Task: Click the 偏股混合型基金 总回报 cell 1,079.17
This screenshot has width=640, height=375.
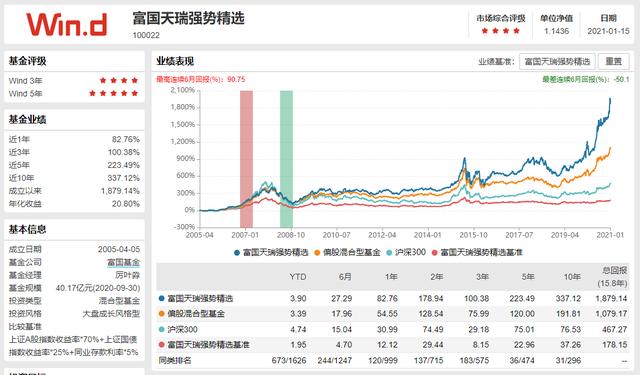Action: click(611, 314)
